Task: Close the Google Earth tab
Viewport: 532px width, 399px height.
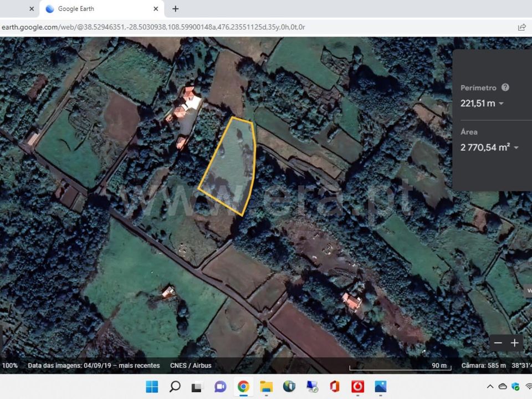Action: pos(156,9)
